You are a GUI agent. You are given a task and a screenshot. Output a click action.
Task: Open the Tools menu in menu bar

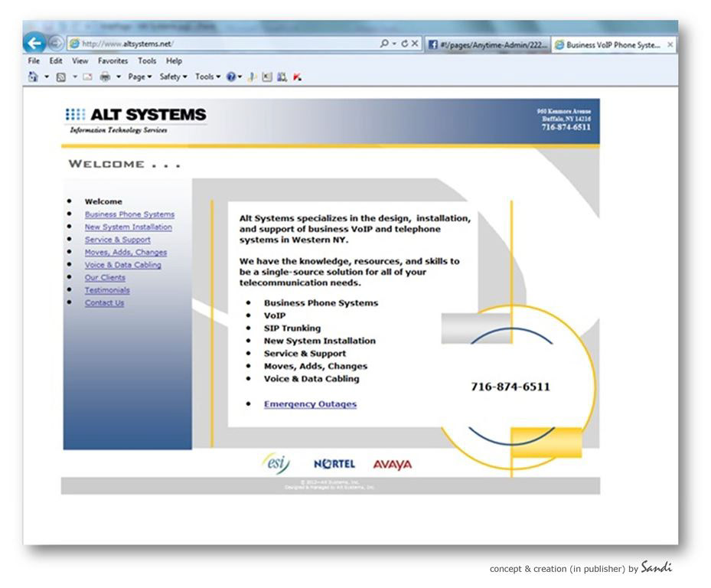point(147,60)
